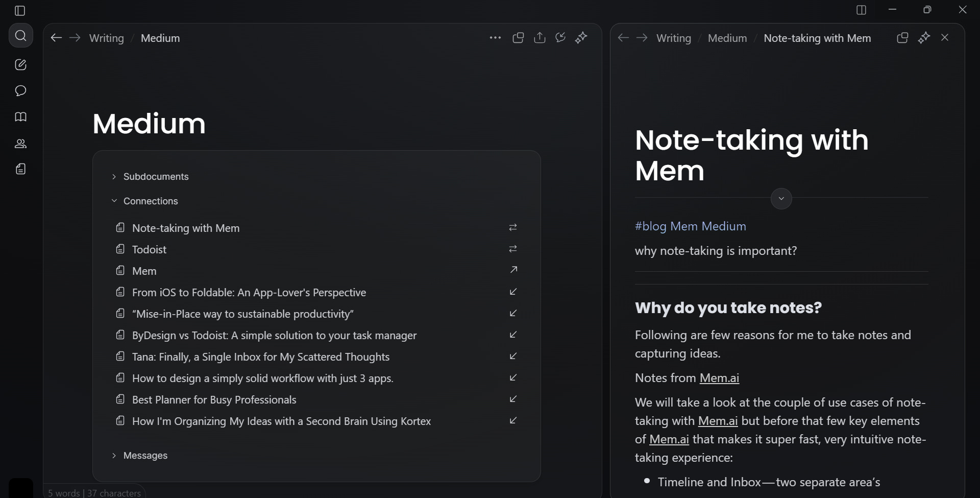Go back in the Medium pane

[56, 38]
